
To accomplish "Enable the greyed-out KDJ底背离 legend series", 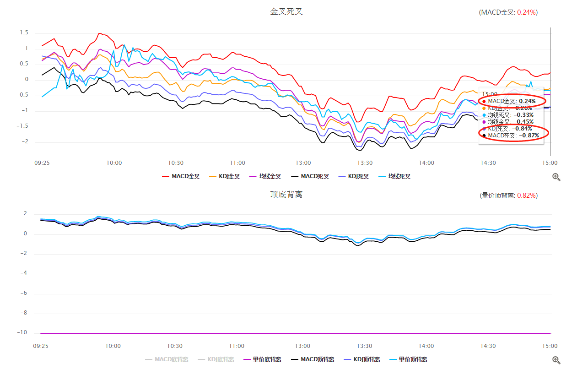I will click(216, 359).
